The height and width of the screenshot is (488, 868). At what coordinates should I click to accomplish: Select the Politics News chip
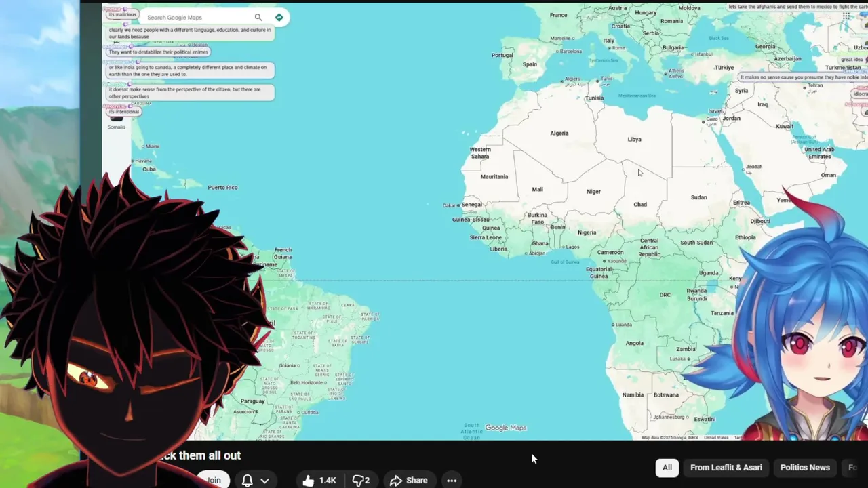point(805,468)
